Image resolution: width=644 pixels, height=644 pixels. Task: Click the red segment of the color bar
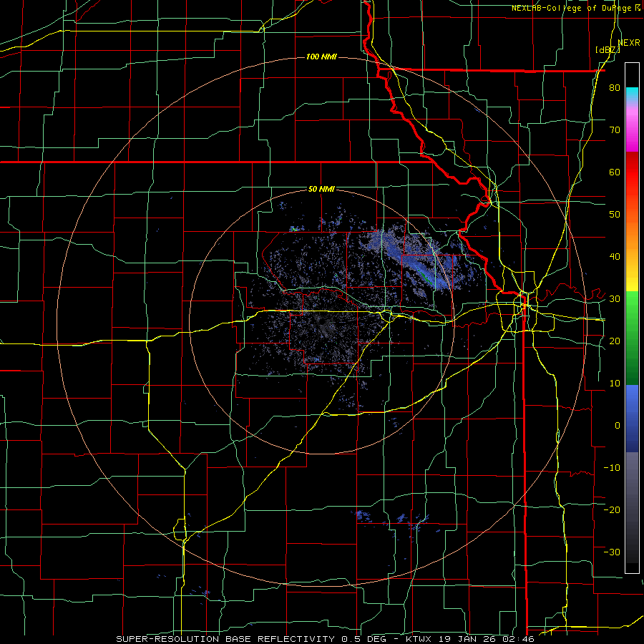tap(632, 172)
